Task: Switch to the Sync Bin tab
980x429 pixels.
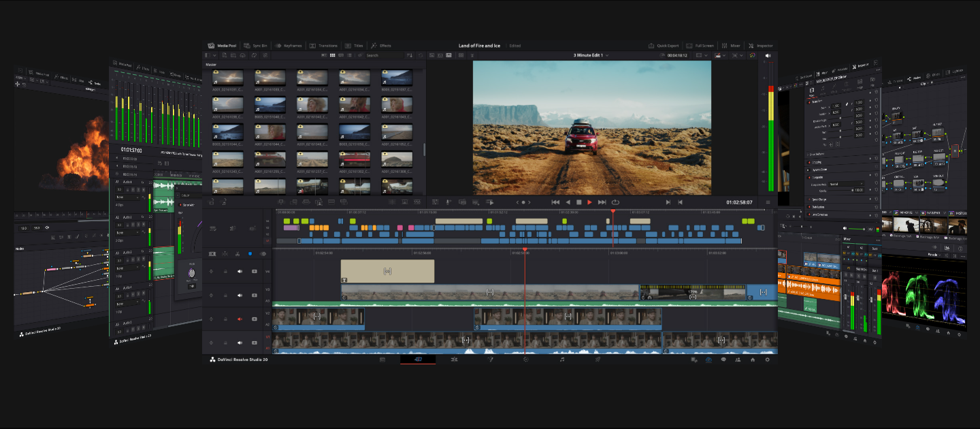Action: coord(256,46)
